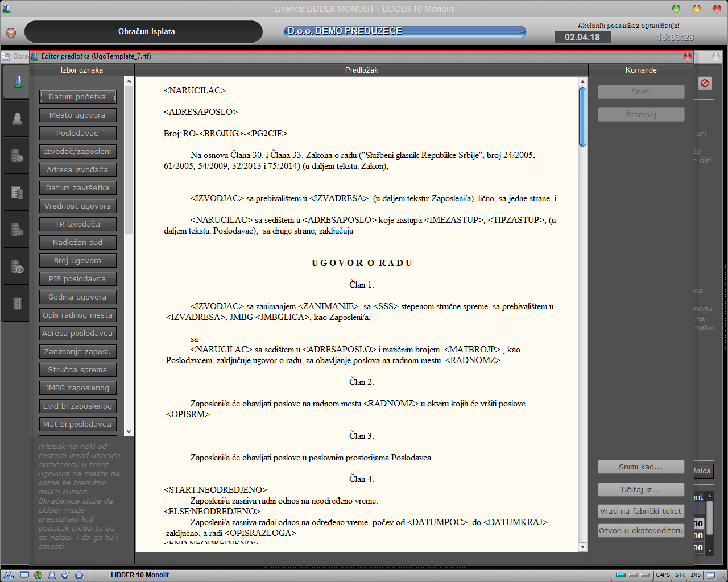Click the globe icon in bottom status bar

coord(38,575)
